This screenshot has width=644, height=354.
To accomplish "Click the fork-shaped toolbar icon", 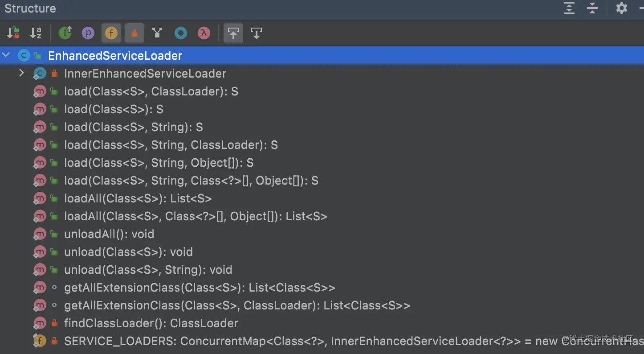I will click(157, 33).
